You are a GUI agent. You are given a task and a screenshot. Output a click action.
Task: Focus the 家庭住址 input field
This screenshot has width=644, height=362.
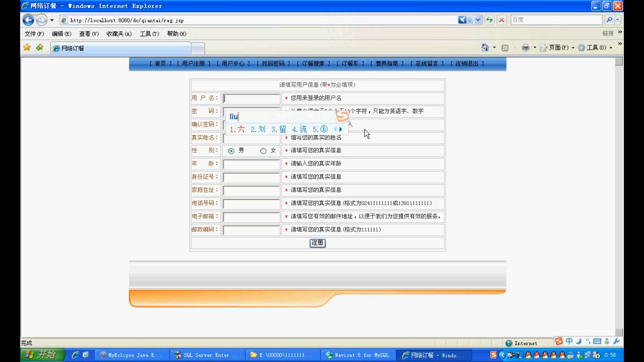(251, 191)
